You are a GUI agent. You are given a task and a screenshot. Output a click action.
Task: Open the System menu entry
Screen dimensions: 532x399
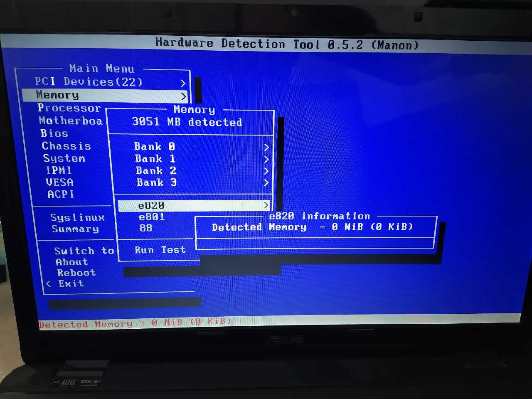coord(64,158)
